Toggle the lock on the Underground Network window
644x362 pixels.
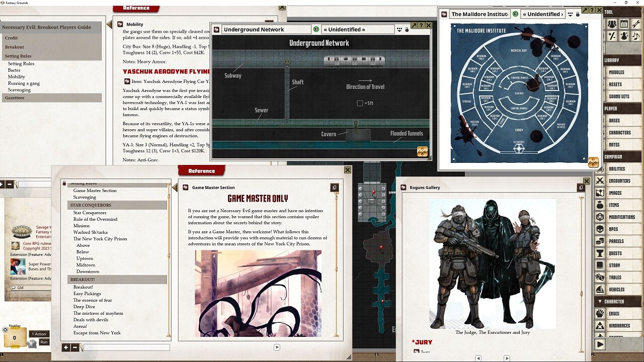(407, 29)
